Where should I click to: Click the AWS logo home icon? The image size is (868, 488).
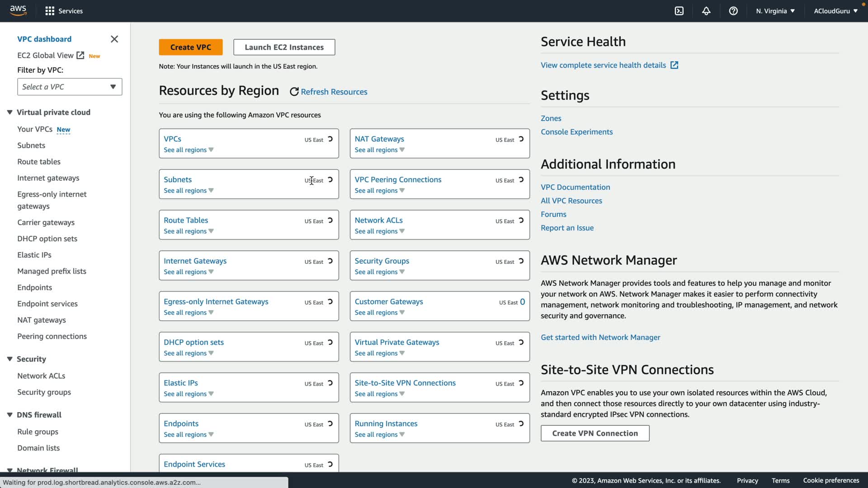pyautogui.click(x=18, y=10)
